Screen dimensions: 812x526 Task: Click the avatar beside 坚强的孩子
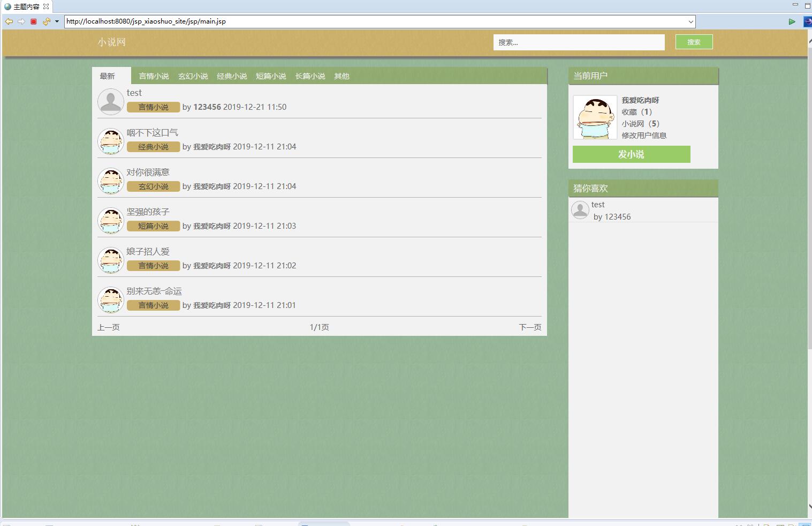(111, 221)
